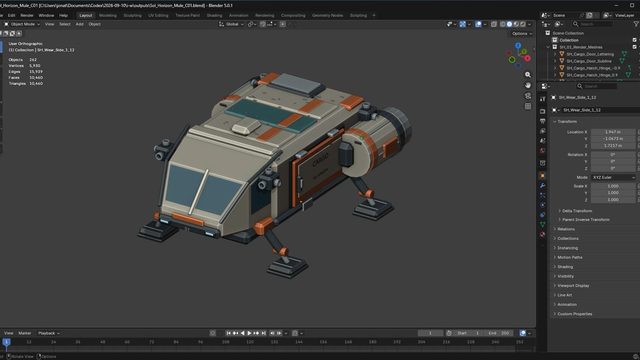Expand SH_Cargo_Door_Subline tree row
This screenshot has width=640, height=360.
(x=556, y=61)
